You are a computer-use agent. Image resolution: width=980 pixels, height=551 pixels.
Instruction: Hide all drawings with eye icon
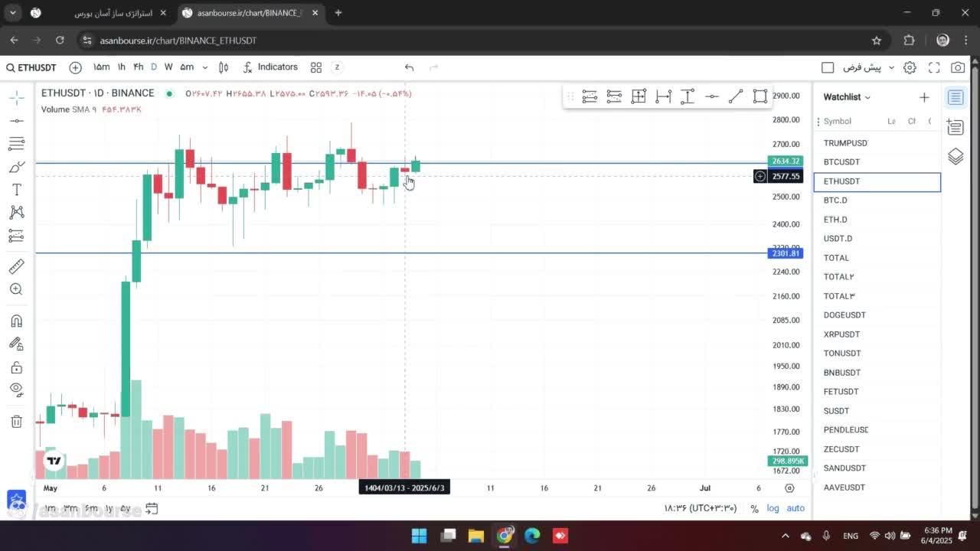click(x=16, y=390)
